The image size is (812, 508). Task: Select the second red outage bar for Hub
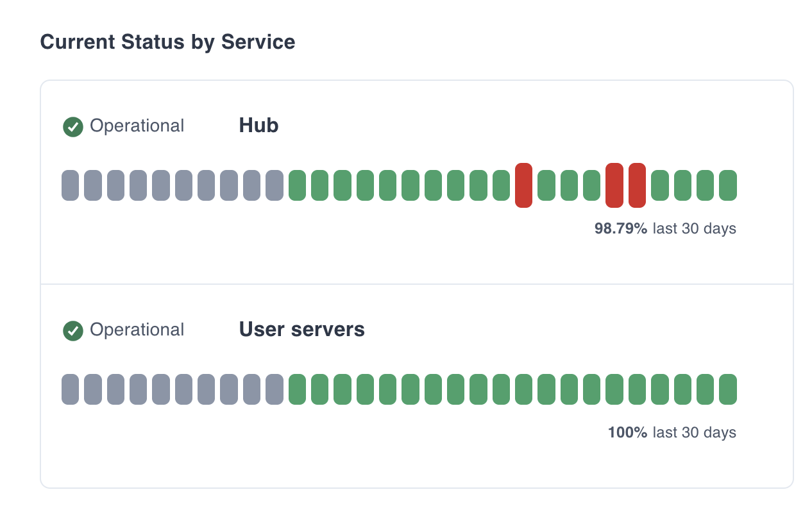(x=613, y=185)
